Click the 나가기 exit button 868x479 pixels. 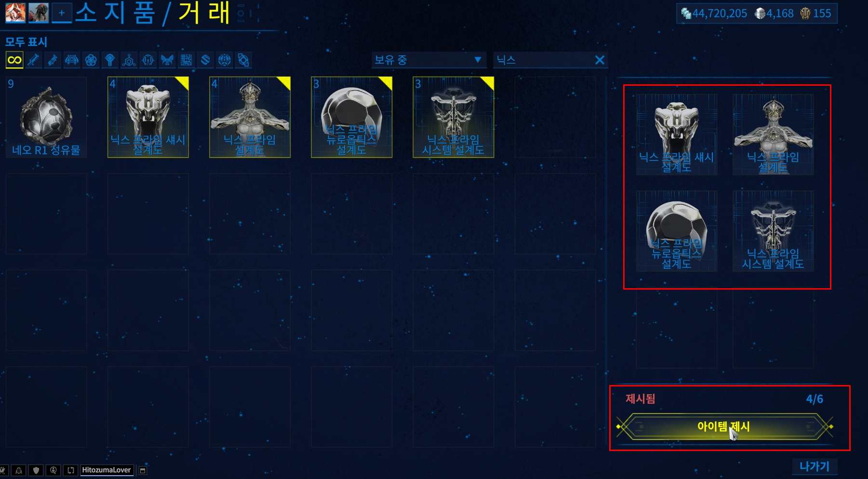click(815, 466)
